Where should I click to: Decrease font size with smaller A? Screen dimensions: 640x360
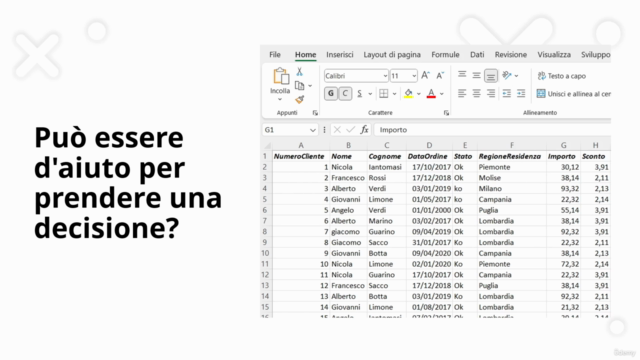[440, 76]
